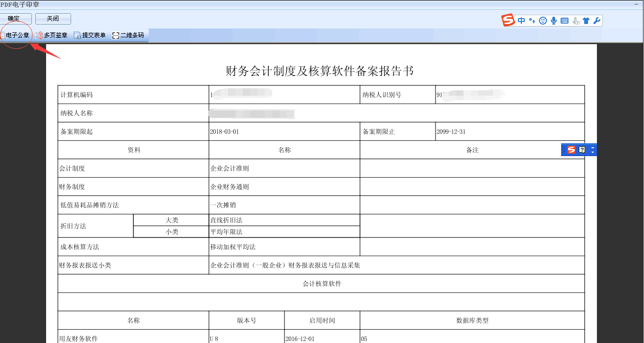The height and width of the screenshot is (343, 644).
Task: Select the 多页签章 multi-page signature tool
Action: (52, 35)
